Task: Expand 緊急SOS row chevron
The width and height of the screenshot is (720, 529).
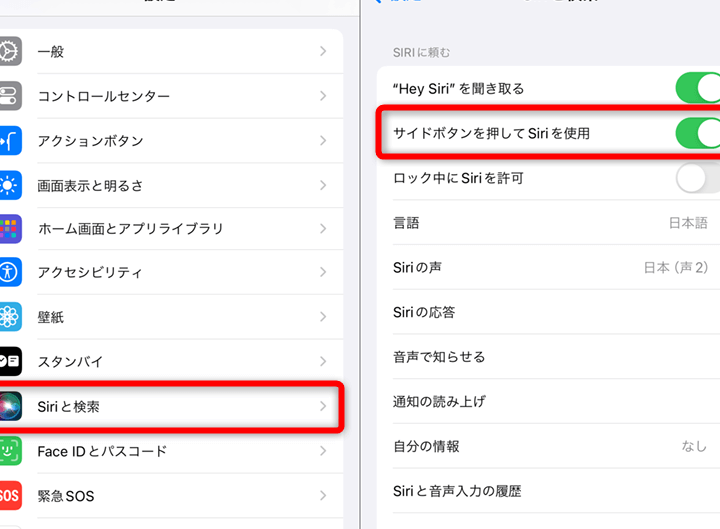Action: click(323, 495)
